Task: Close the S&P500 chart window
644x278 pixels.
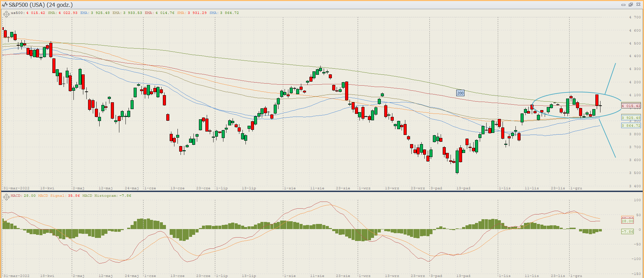Action: click(638, 5)
